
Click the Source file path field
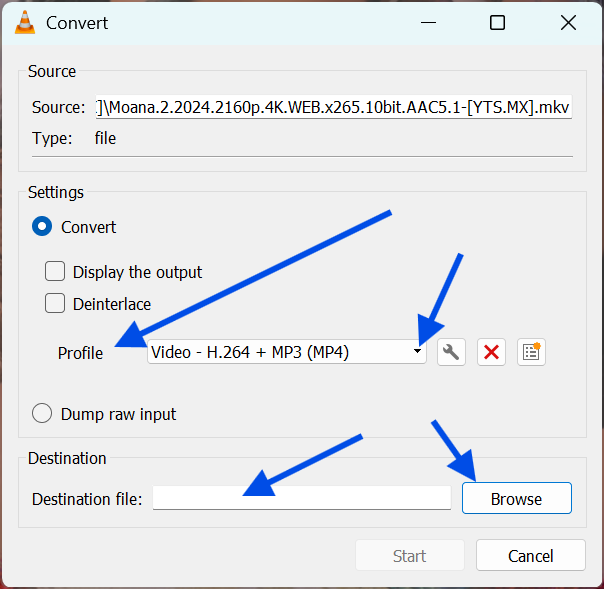[333, 107]
